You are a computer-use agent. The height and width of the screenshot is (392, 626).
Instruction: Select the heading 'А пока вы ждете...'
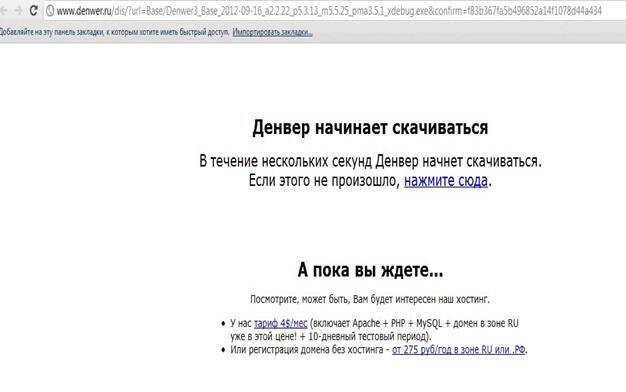click(x=370, y=270)
